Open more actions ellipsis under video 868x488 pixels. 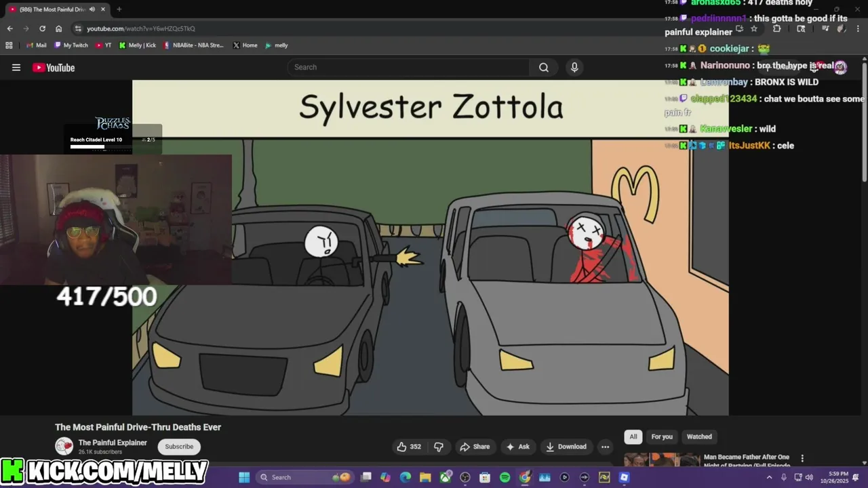point(605,447)
